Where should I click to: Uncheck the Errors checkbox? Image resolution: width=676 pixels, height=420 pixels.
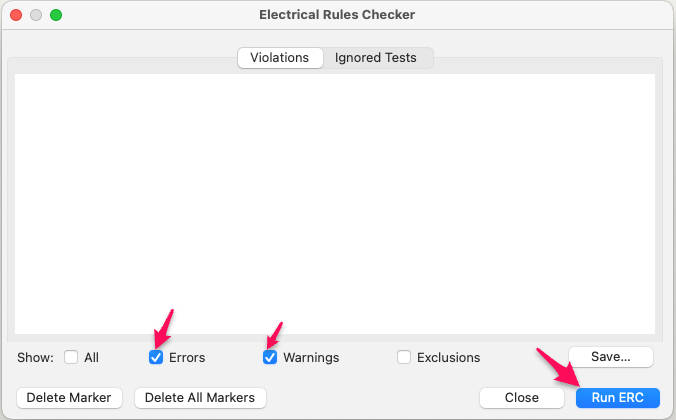(156, 357)
